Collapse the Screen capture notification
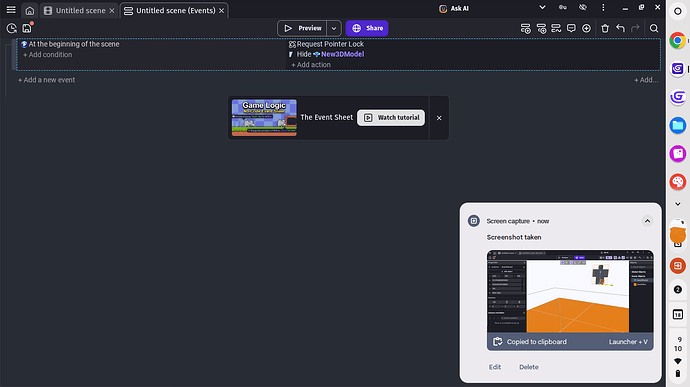 point(647,221)
